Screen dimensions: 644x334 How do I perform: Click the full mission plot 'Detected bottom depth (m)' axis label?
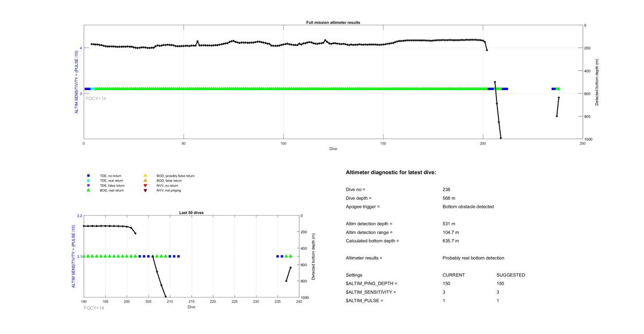tap(597, 82)
